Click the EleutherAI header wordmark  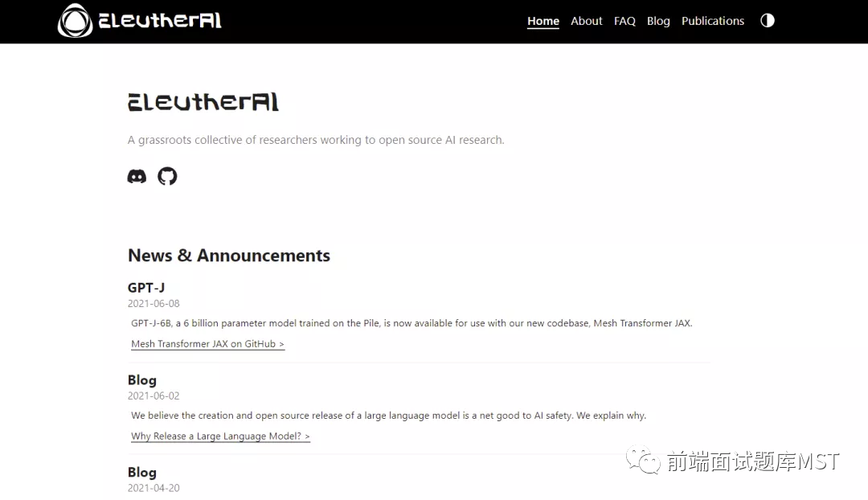tap(160, 20)
